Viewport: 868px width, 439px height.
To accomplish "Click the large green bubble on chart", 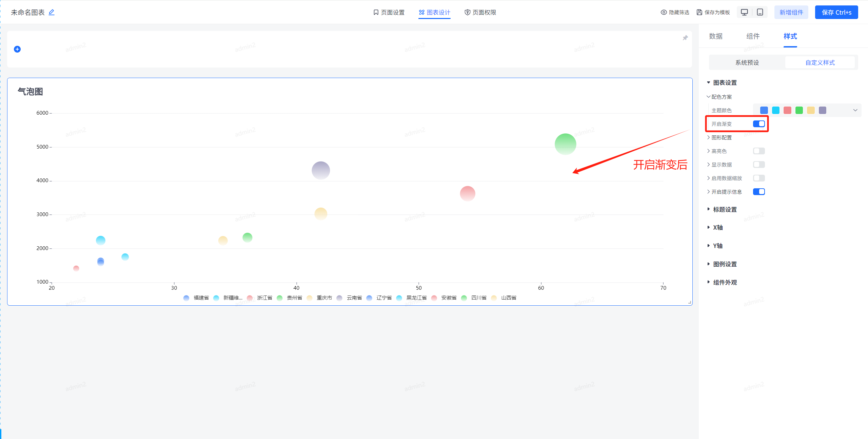I will pyautogui.click(x=565, y=144).
